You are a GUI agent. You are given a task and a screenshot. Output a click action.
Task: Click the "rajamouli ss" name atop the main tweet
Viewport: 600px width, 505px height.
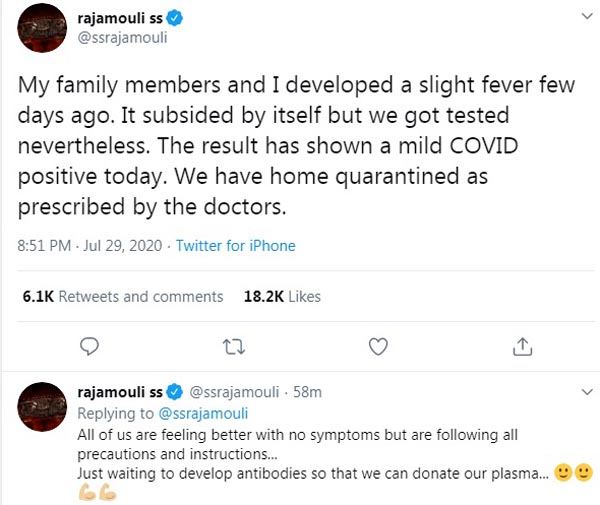[x=120, y=17]
